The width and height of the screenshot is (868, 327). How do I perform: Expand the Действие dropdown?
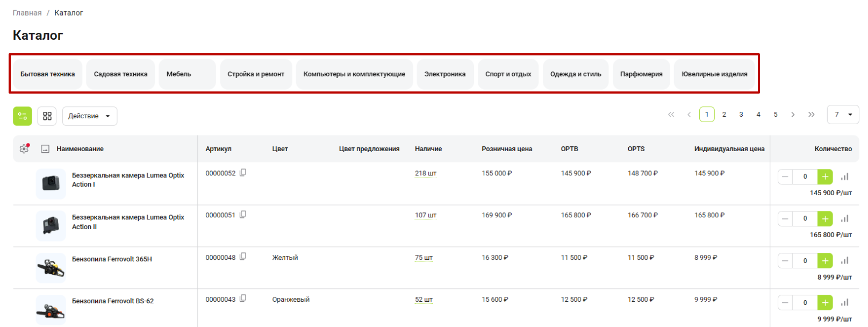click(90, 116)
